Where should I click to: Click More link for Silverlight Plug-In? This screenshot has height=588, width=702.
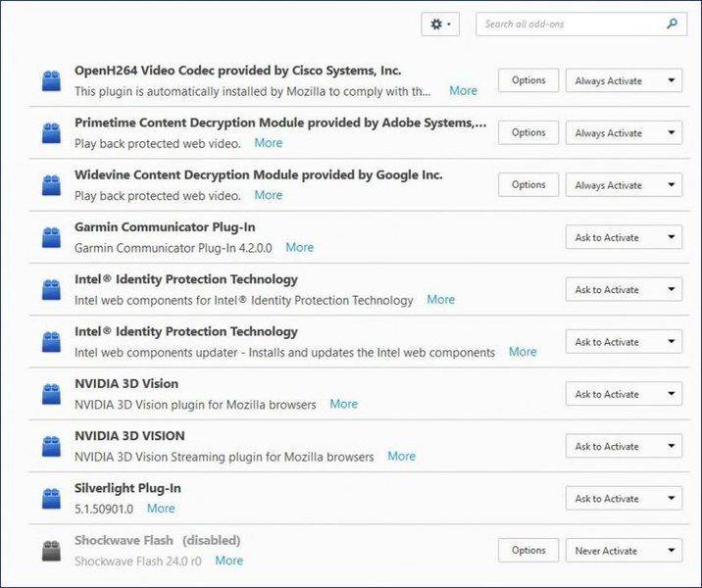[161, 509]
